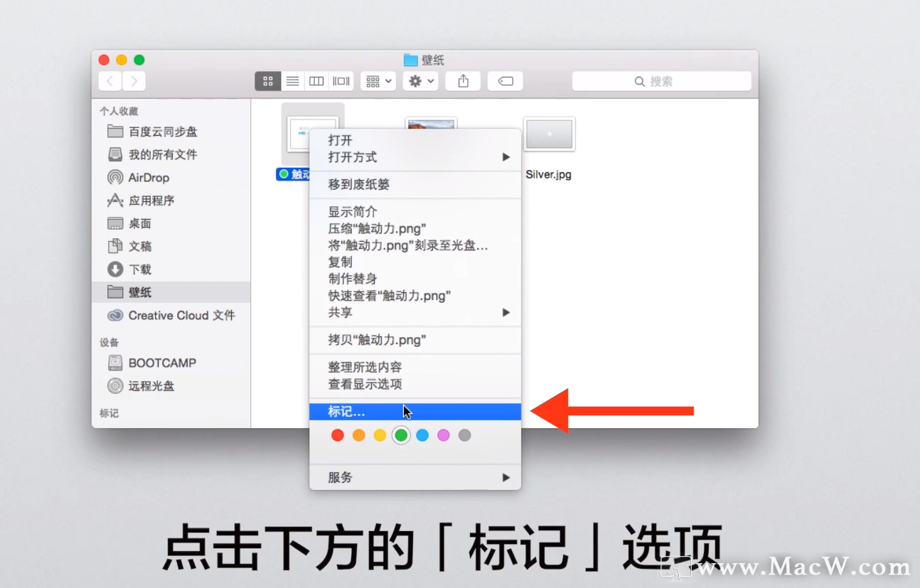Choose 查看显示选项 menu item
The width and height of the screenshot is (920, 588).
415,384
